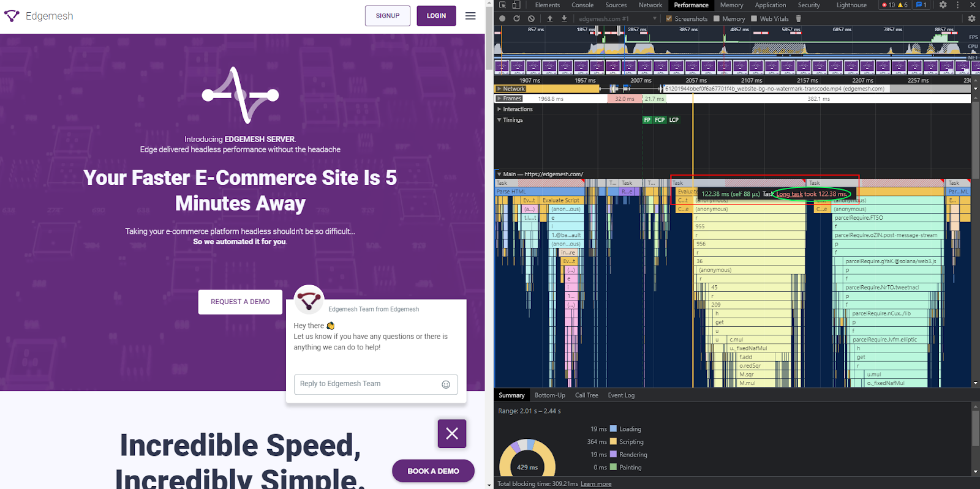Click the errors and warnings counter

(895, 5)
